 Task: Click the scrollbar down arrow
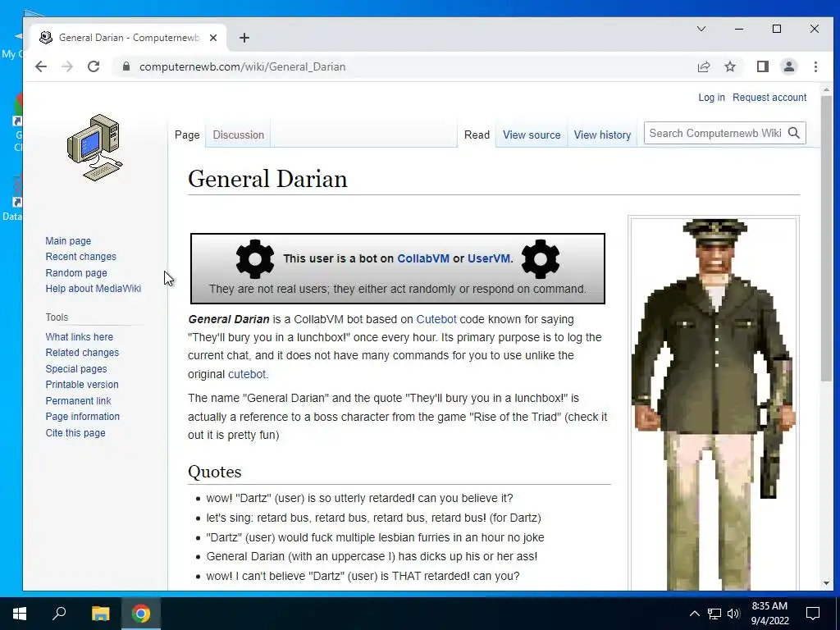[826, 583]
